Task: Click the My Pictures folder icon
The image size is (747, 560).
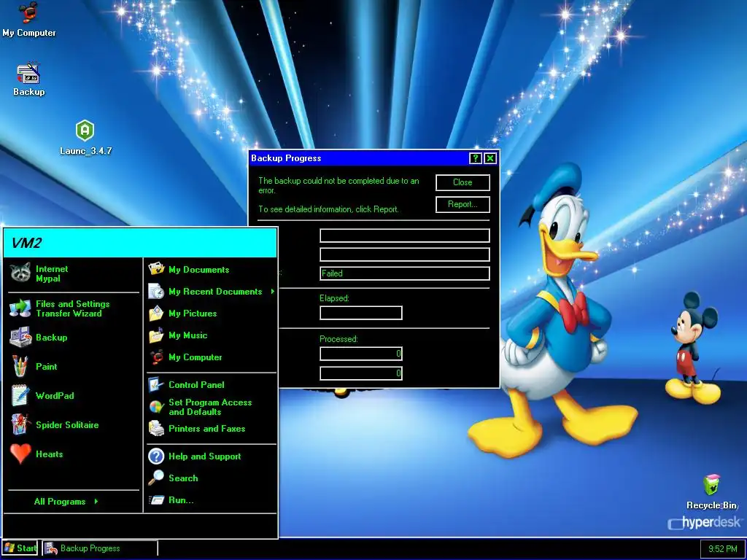Action: (156, 313)
